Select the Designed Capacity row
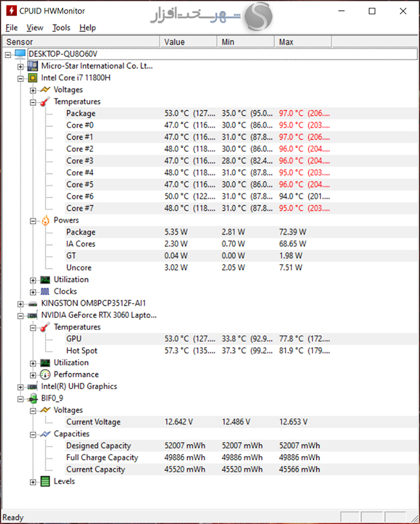Image resolution: width=420 pixels, height=524 pixels. coord(98,446)
